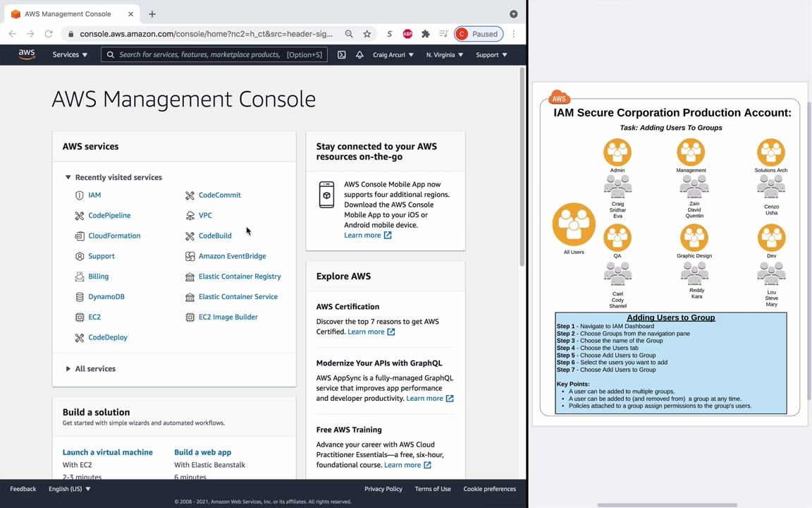Open the Support dropdown menu
This screenshot has width=812, height=508.
491,54
